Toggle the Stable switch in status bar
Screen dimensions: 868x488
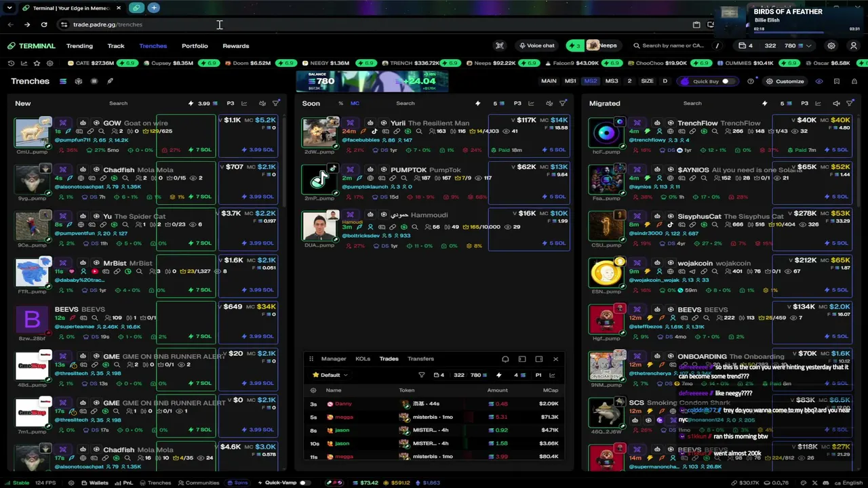[17, 483]
